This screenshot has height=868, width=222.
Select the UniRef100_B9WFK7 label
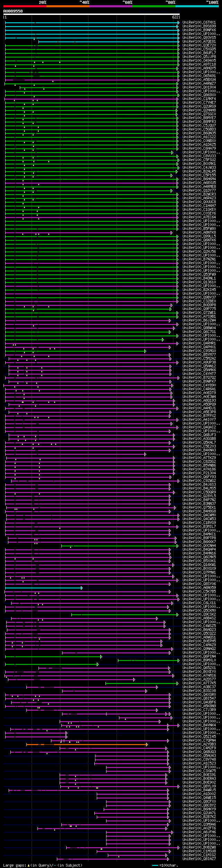[199, 382]
